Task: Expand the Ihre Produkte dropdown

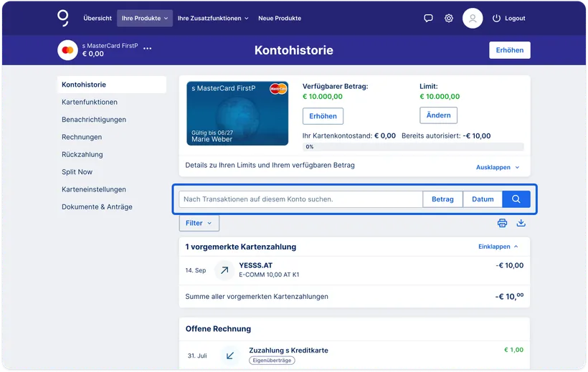Action: 145,18
